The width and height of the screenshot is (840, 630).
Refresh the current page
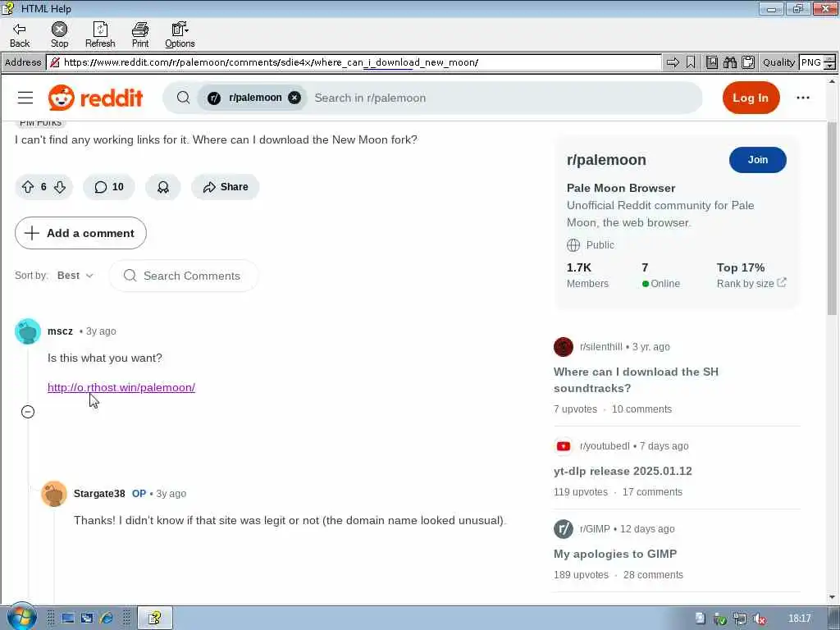coord(100,35)
